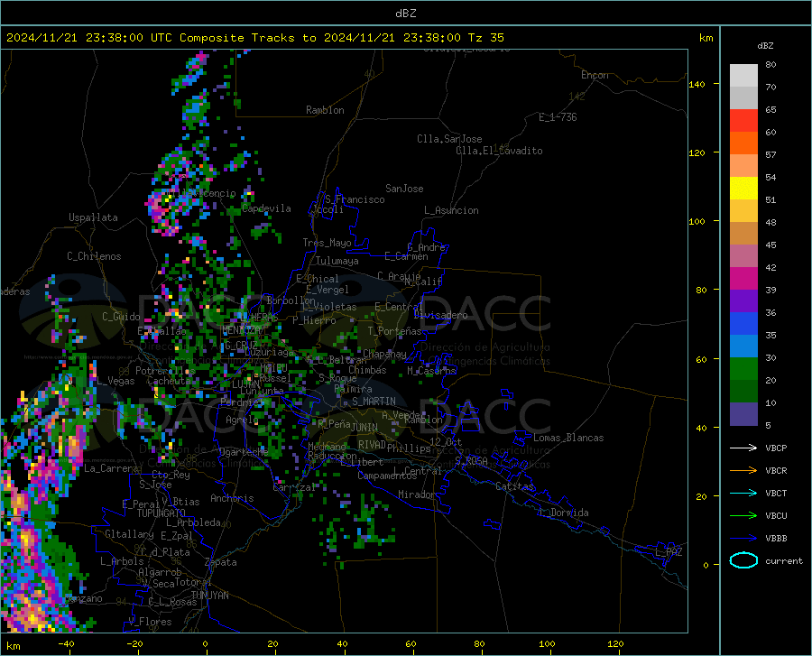
Task: Click the Catitas label
Action: click(515, 486)
